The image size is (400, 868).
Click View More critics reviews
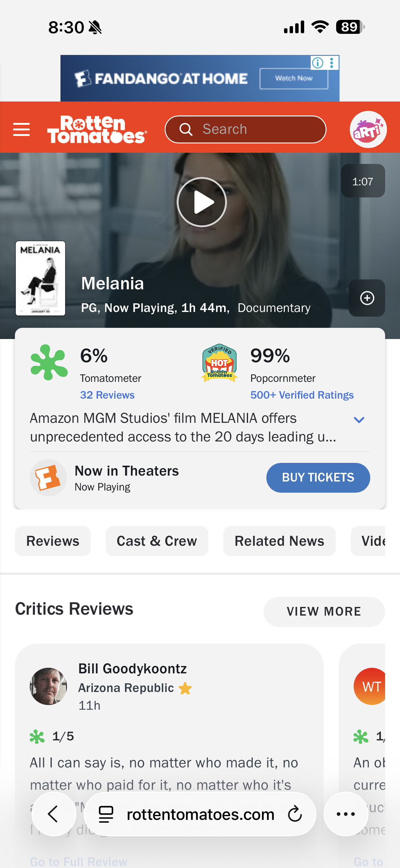click(x=324, y=611)
